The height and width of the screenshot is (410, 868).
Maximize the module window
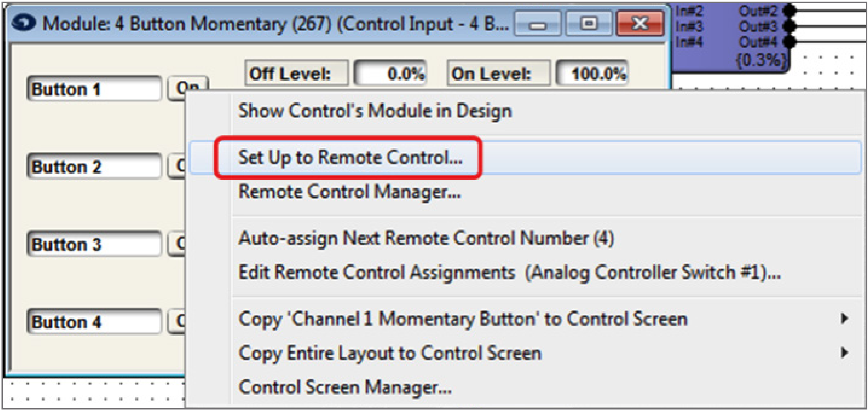pyautogui.click(x=588, y=24)
